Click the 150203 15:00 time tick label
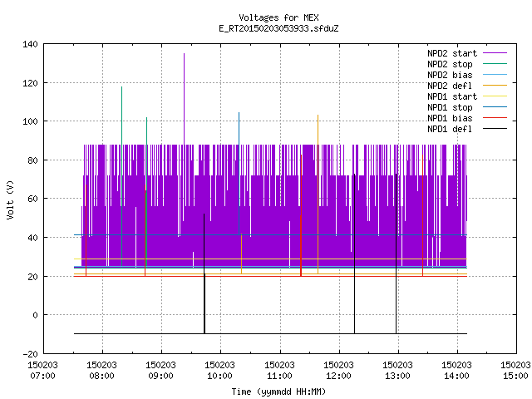Viewport: 532px width, 399px height. (x=515, y=371)
